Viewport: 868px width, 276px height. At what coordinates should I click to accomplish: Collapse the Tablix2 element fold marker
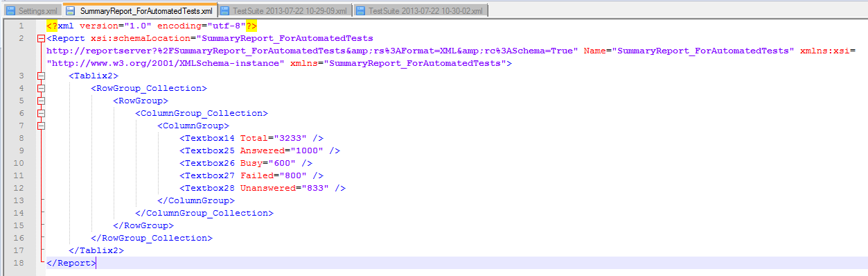pos(40,76)
